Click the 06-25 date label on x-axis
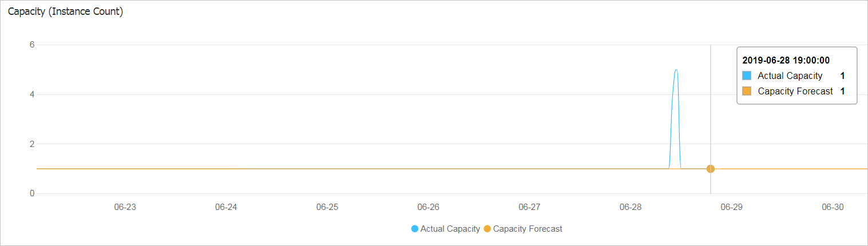Screen dimensions: 868x246 tap(327, 207)
